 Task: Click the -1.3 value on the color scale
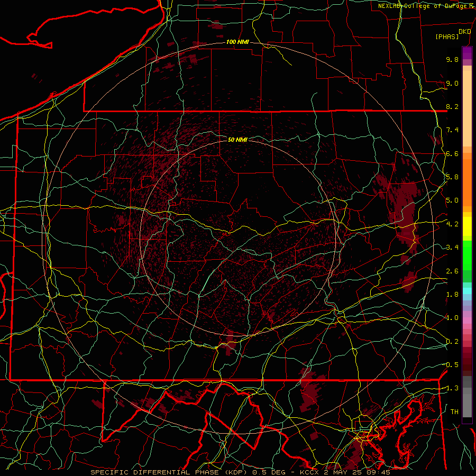(x=451, y=388)
